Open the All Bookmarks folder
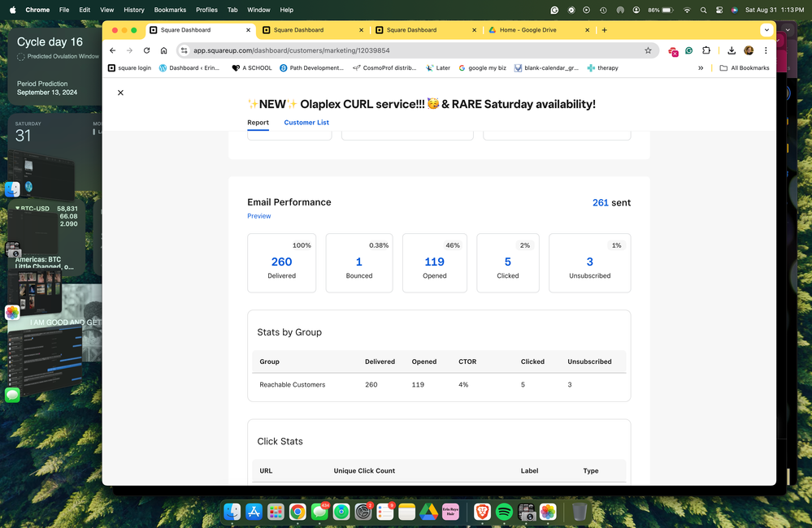The image size is (812, 528). pos(744,68)
